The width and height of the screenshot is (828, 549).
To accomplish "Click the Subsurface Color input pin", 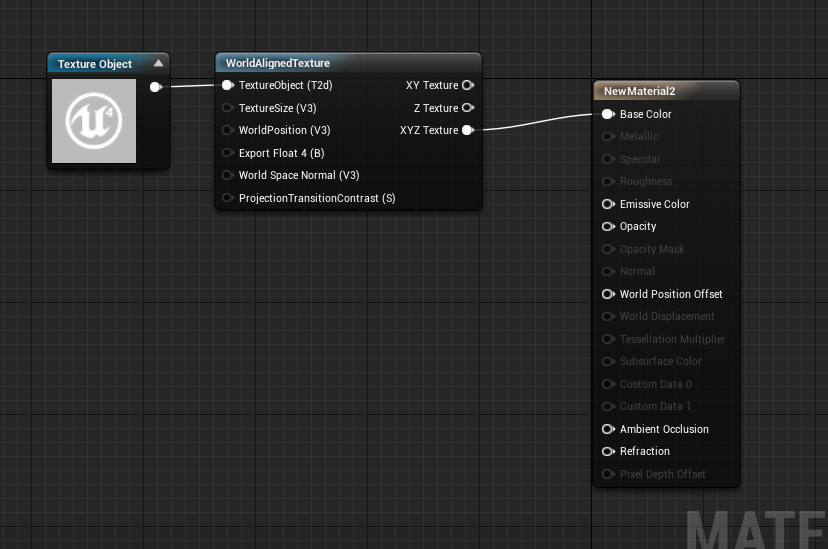I will tap(608, 362).
